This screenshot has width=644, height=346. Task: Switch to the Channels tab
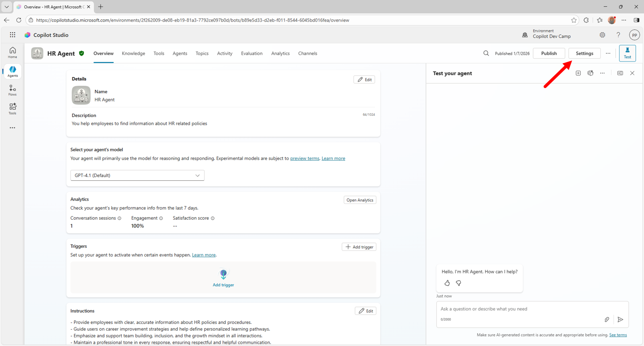pyautogui.click(x=308, y=54)
